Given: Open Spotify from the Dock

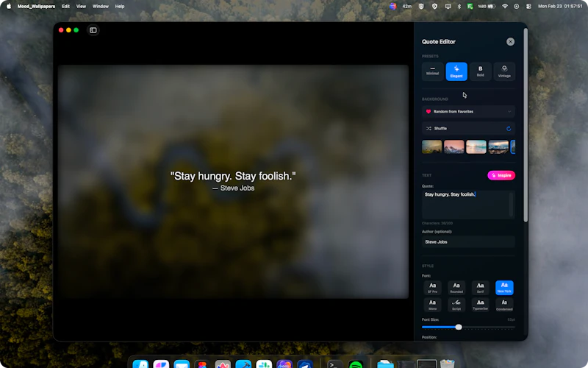Looking at the screenshot, I should click(x=355, y=364).
